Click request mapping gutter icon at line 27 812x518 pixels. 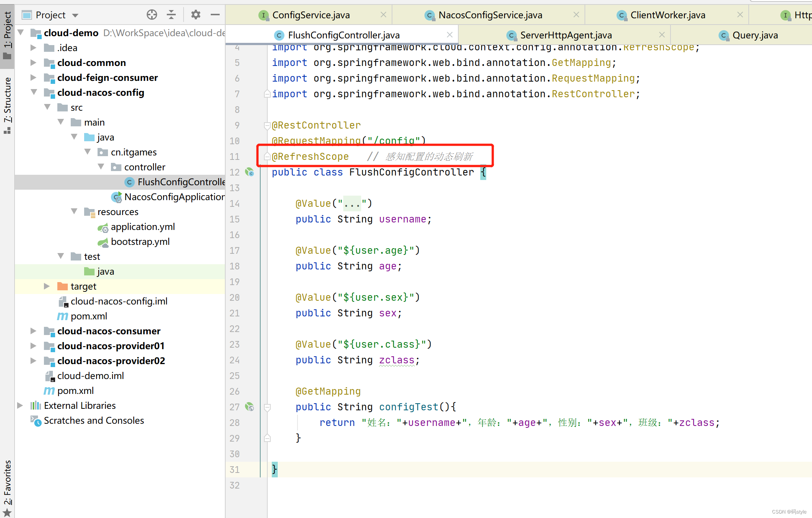click(249, 407)
